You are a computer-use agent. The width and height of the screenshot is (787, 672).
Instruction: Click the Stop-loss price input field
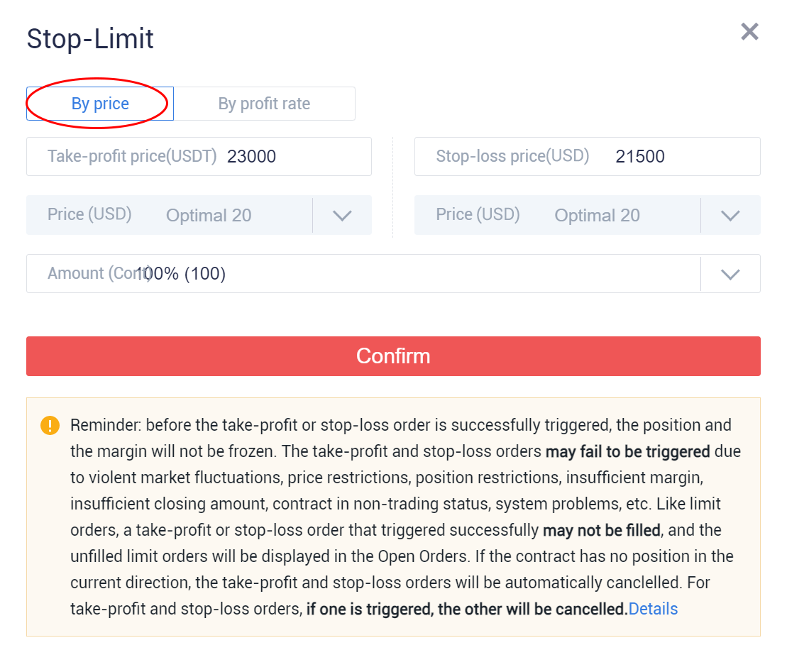point(588,157)
